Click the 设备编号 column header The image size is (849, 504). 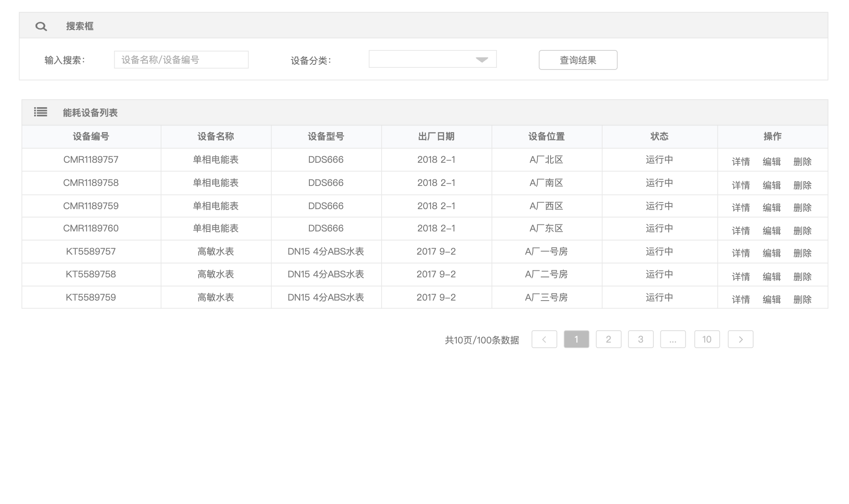click(x=91, y=136)
